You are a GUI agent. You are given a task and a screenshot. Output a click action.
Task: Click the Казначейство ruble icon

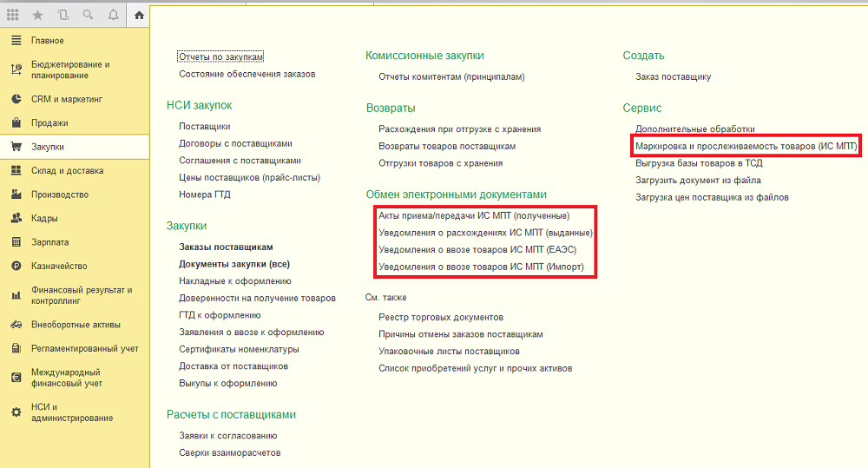tap(16, 266)
